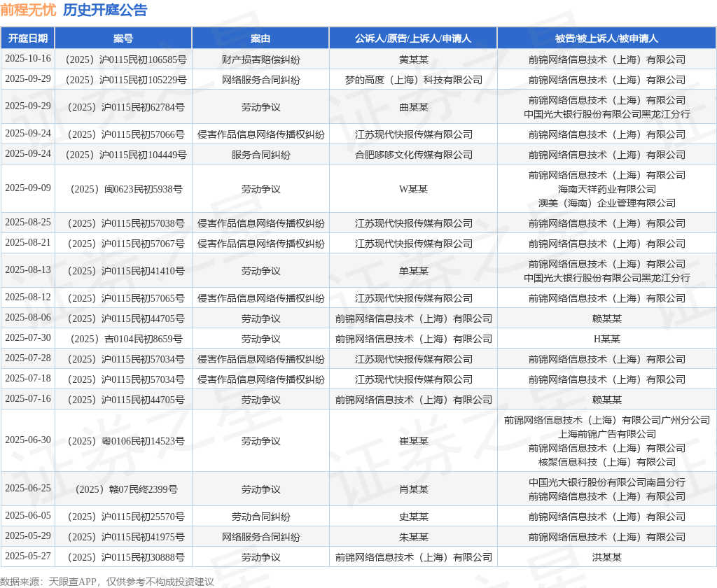Click plaintiff 肖某某
Image resolution: width=717 pixels, height=588 pixels.
413,489
